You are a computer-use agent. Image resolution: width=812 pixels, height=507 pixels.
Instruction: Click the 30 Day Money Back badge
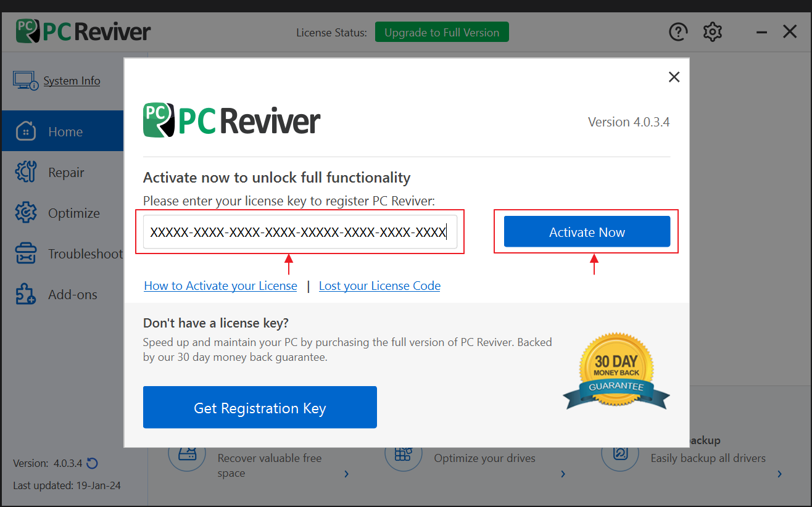pos(616,372)
